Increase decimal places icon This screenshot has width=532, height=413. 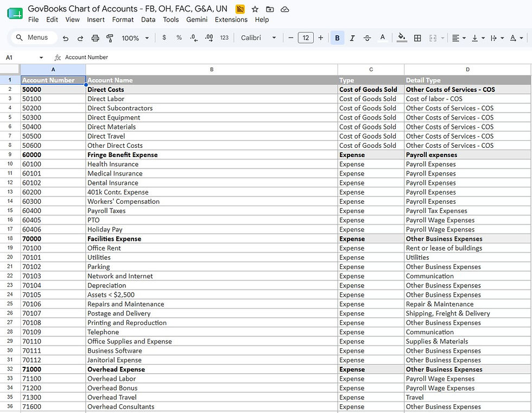[x=209, y=38]
